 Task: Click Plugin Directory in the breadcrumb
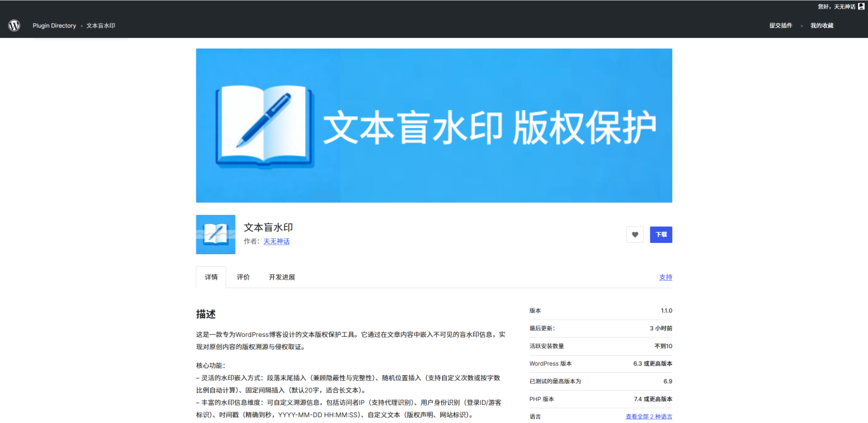tap(54, 25)
